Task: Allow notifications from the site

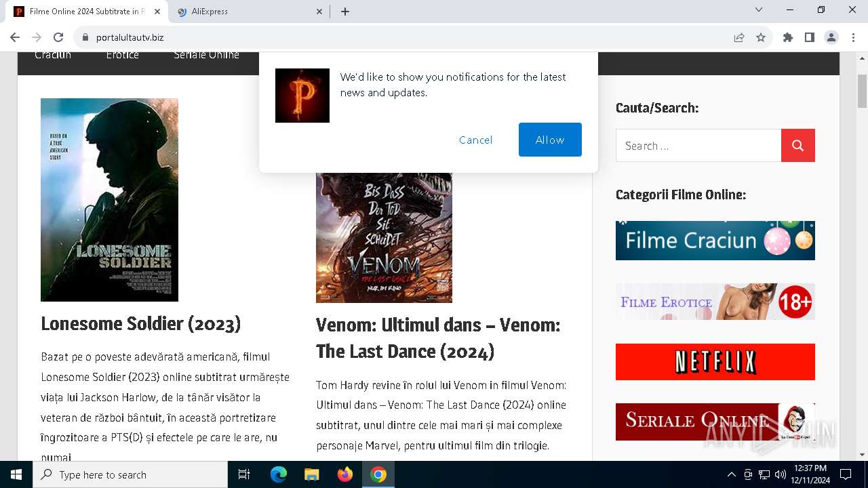Action: [x=550, y=140]
